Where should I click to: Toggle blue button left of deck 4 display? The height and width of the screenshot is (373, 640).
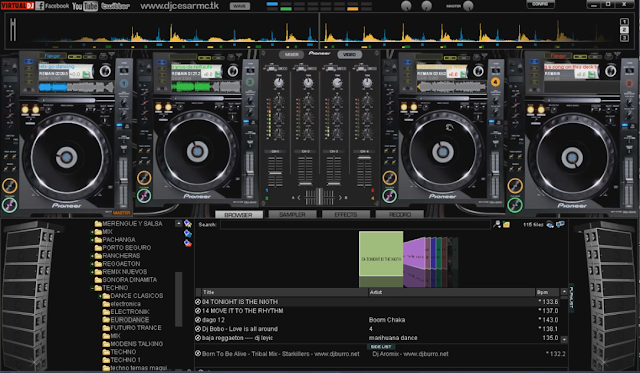pyautogui.click(x=407, y=62)
